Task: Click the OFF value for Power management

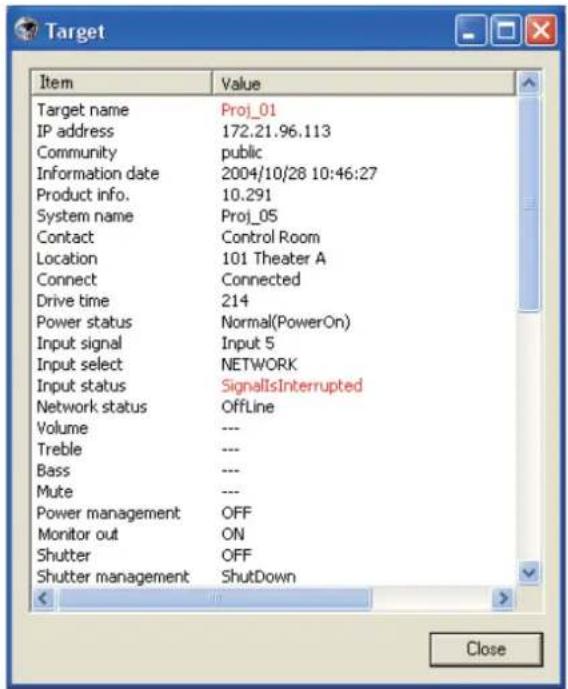Action: [x=236, y=513]
